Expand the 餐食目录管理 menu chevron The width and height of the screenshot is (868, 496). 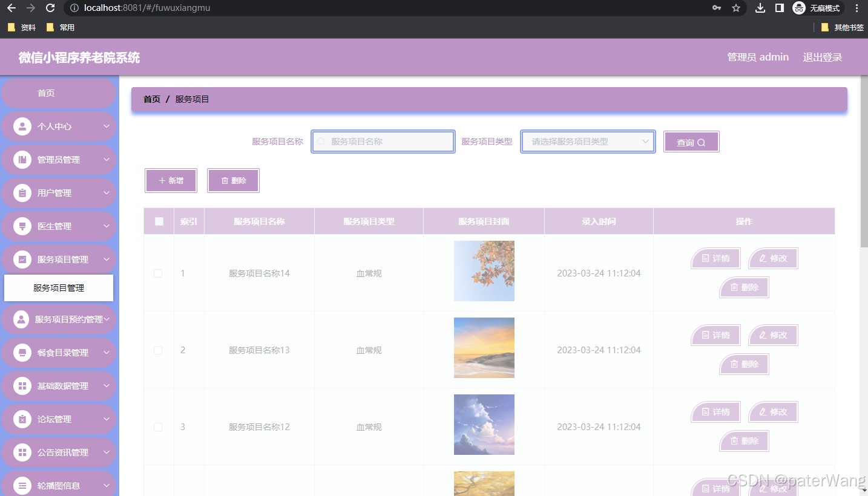tap(107, 353)
